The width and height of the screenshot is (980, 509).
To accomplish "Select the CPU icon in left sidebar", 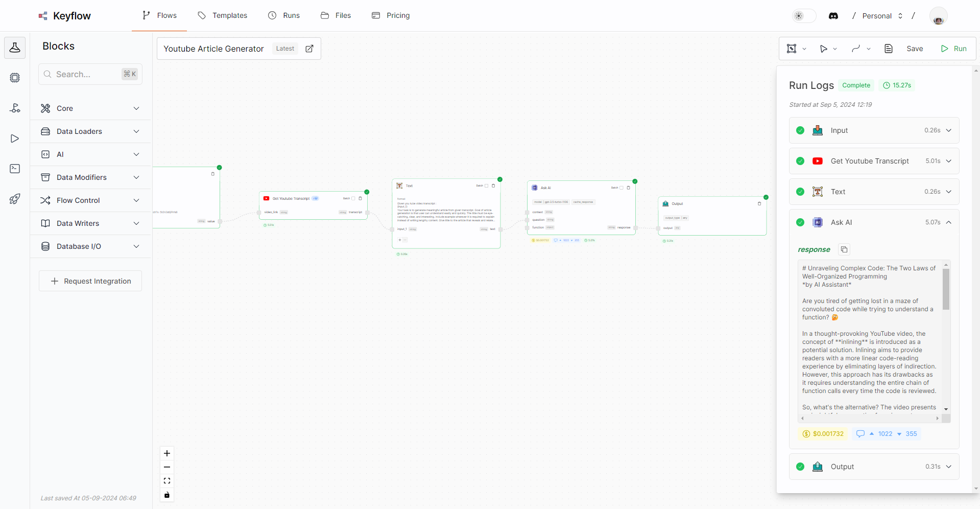I will pos(15,78).
